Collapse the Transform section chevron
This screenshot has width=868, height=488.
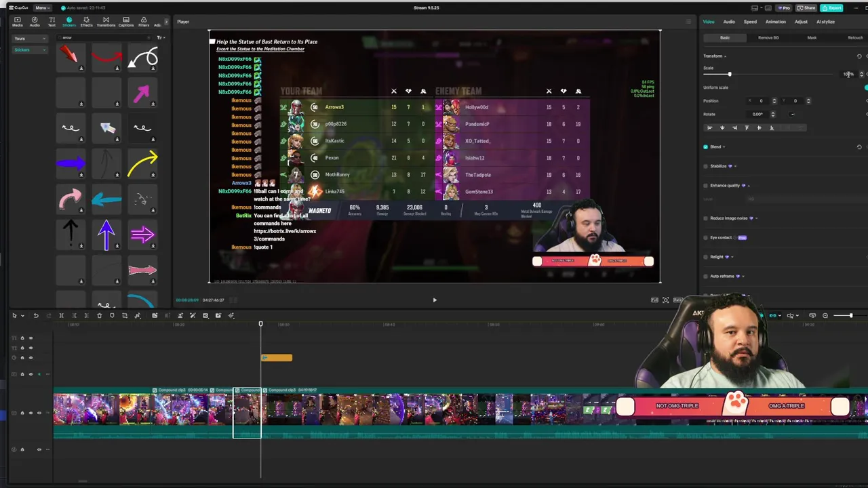pos(725,56)
